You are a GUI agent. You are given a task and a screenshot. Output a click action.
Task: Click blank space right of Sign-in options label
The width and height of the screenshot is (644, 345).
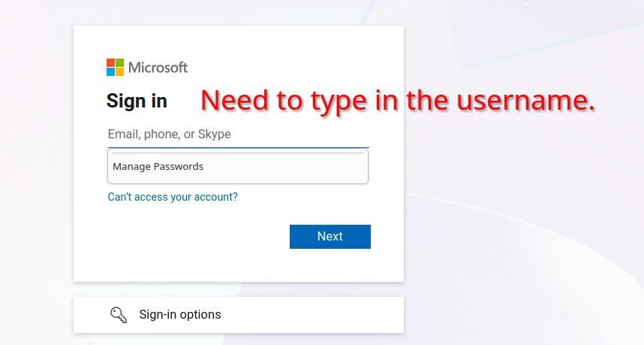315,314
